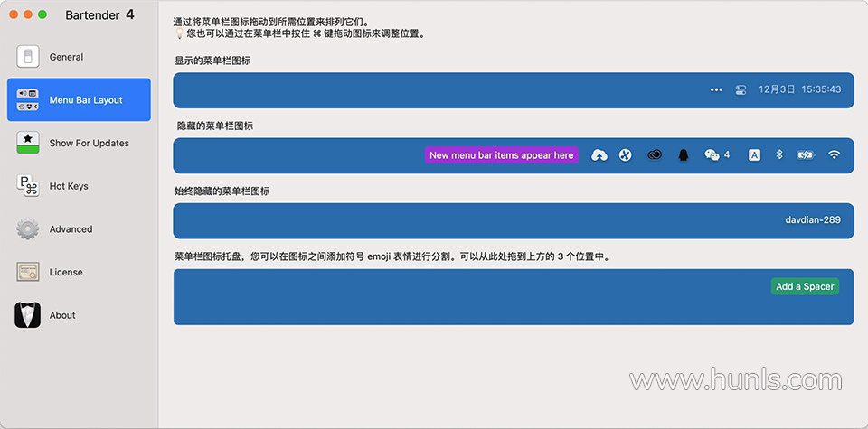Switch to the Hot Keys tab
This screenshot has height=429, width=868.
coord(79,186)
